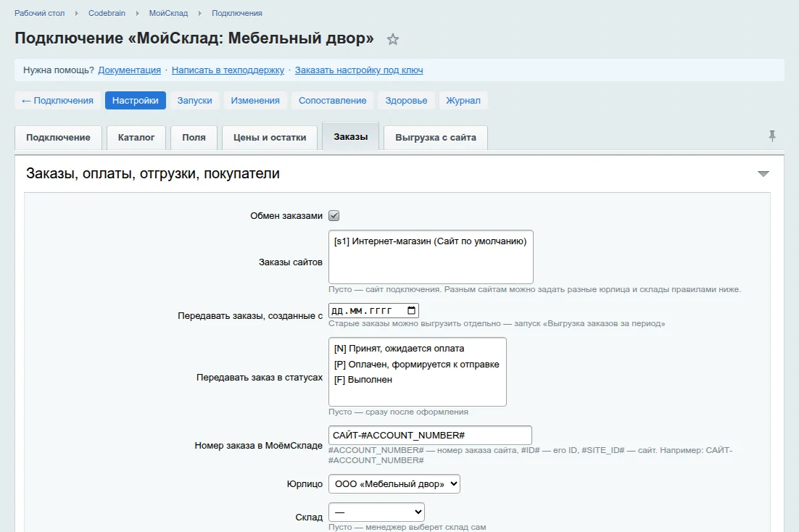Viewport: 799px width, 532px height.
Task: Open the Выгрузка с сайта tab
Action: [x=436, y=138]
